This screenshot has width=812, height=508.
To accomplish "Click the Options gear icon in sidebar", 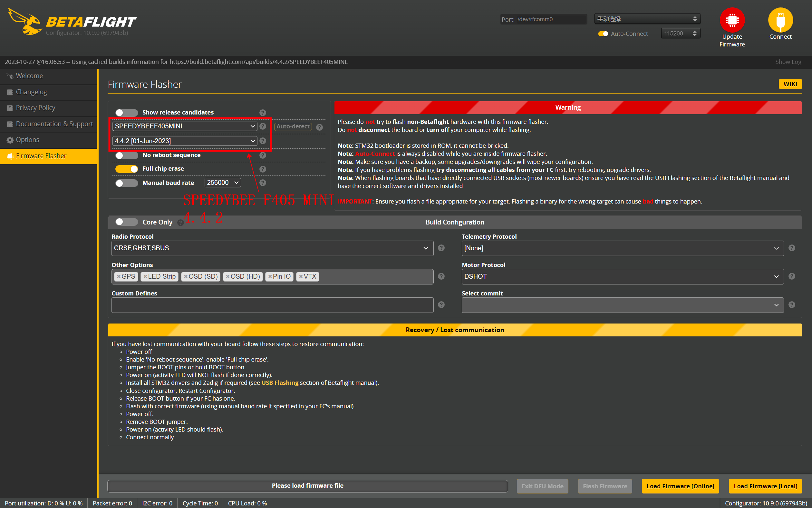I will 10,140.
